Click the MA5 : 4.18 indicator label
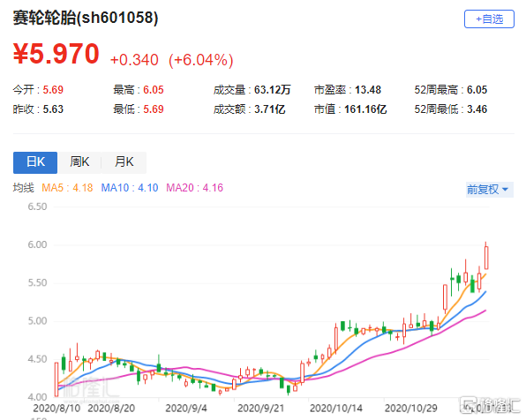 (67, 188)
